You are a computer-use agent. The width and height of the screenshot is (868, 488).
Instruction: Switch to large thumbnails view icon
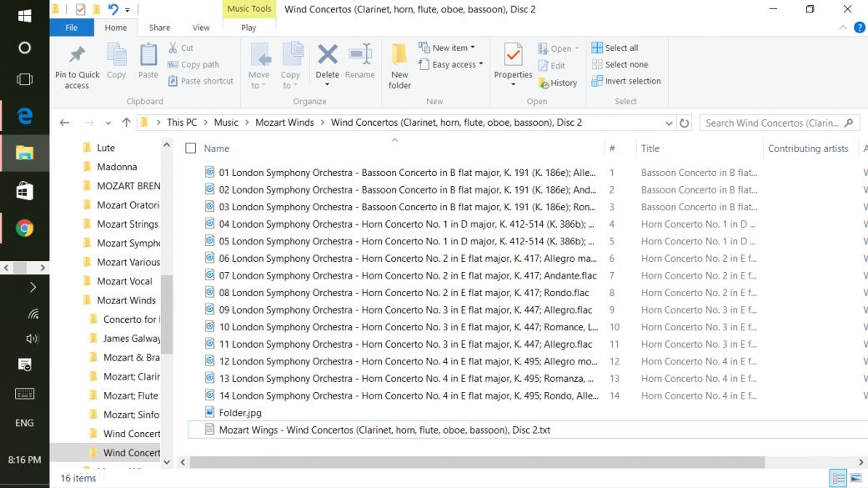coord(855,478)
